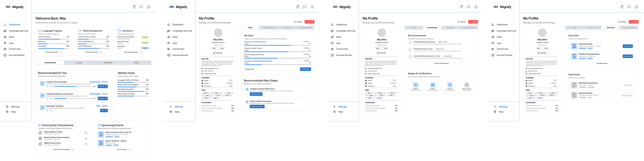
Task: Click the Mar 24 date tile in Upcoming Events
Action: [x=101, y=134]
